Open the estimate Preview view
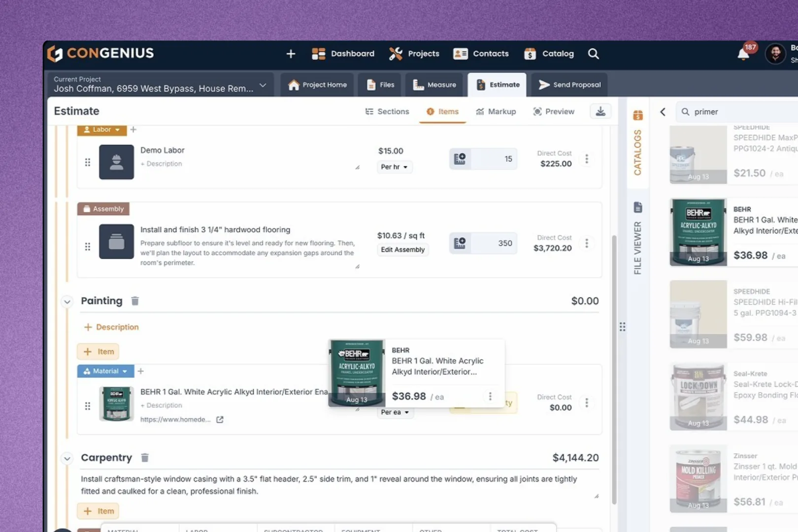The width and height of the screenshot is (798, 532). (x=554, y=112)
